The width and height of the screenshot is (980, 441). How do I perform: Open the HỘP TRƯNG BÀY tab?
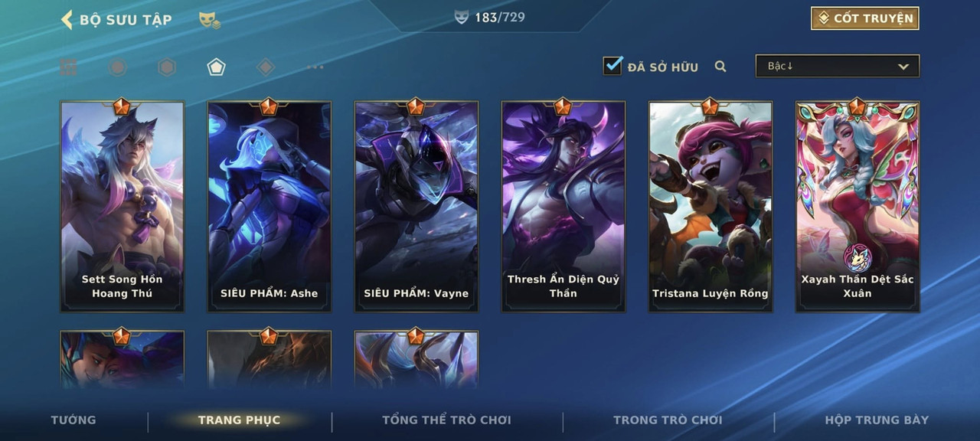point(877,420)
